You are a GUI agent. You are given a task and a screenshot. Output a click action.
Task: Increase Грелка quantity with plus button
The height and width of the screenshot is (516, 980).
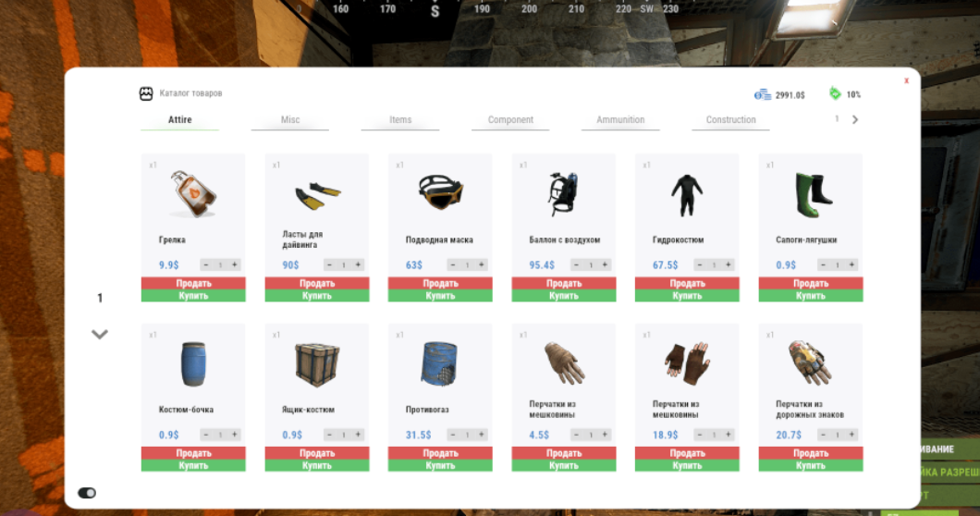[235, 264]
